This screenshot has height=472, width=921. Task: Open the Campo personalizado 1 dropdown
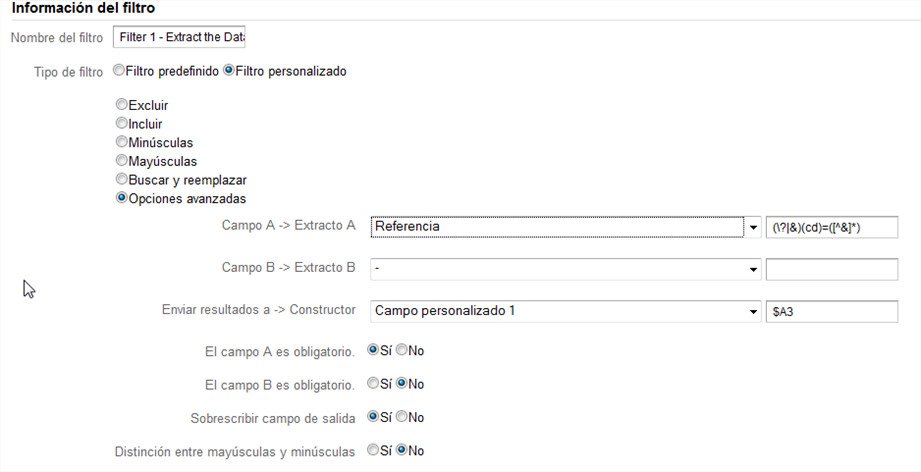(x=566, y=311)
